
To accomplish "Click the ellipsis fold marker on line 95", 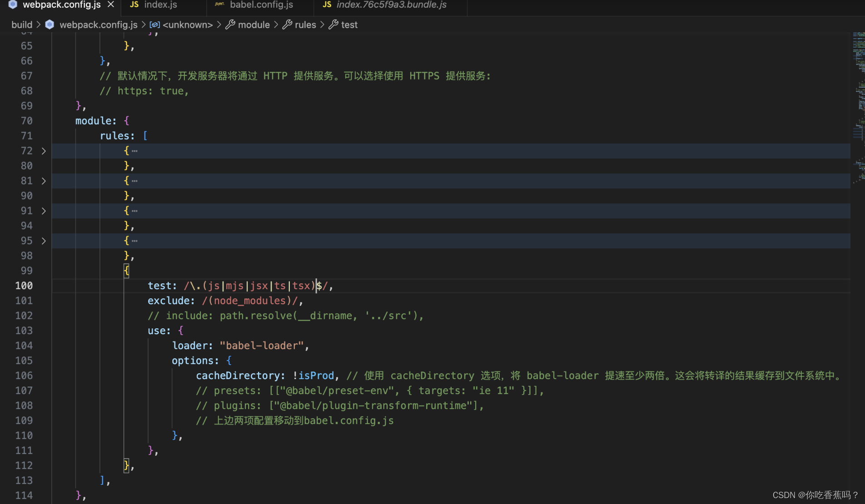I will click(x=134, y=241).
